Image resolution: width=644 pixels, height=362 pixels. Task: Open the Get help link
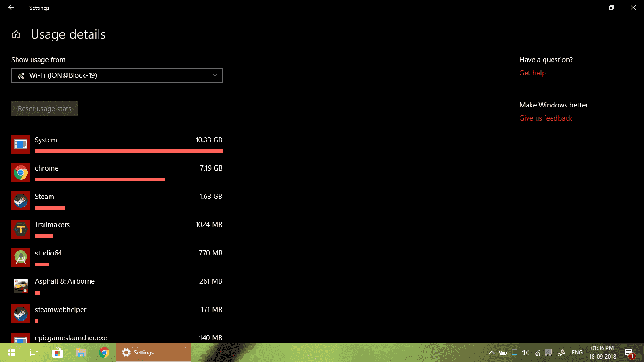(533, 73)
